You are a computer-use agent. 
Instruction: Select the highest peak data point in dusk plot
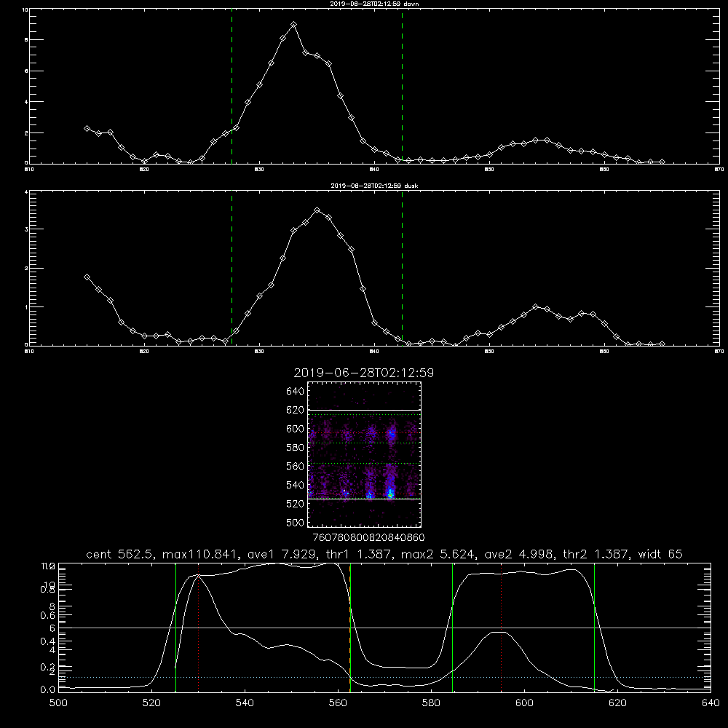click(x=317, y=210)
